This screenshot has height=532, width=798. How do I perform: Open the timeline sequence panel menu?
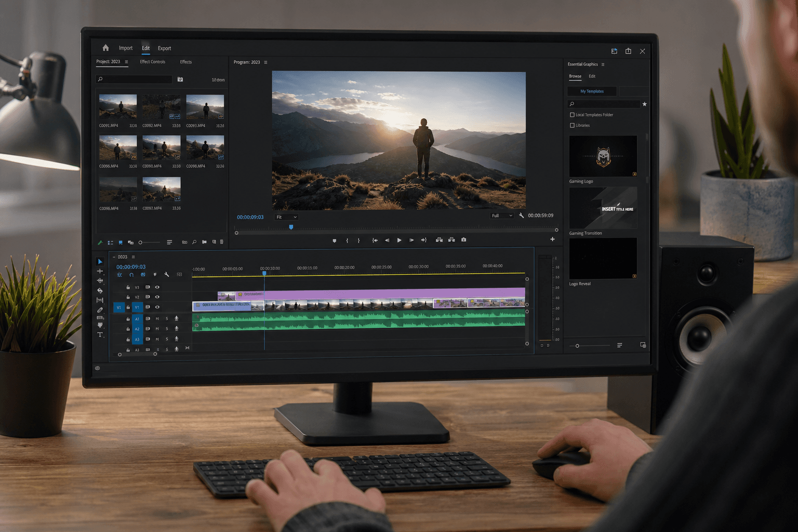pyautogui.click(x=134, y=257)
